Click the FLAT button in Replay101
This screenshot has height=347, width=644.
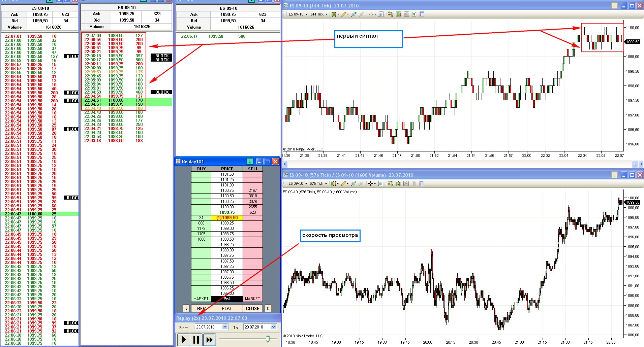pyautogui.click(x=227, y=308)
